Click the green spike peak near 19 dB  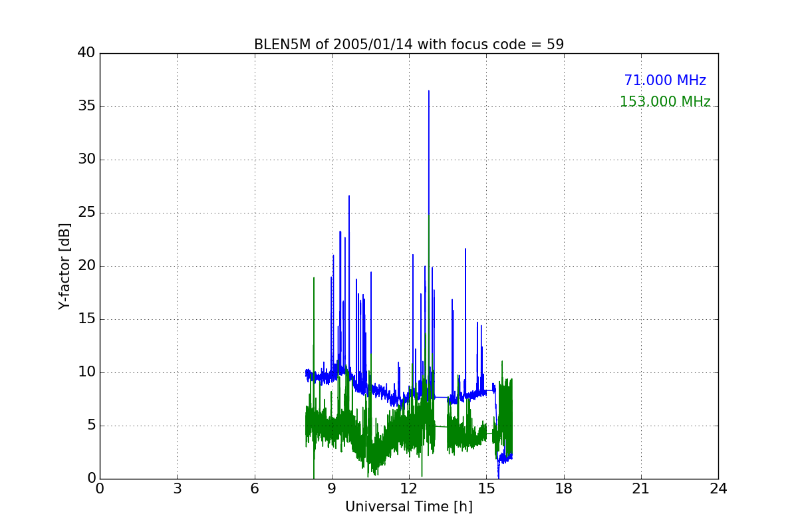tap(314, 278)
